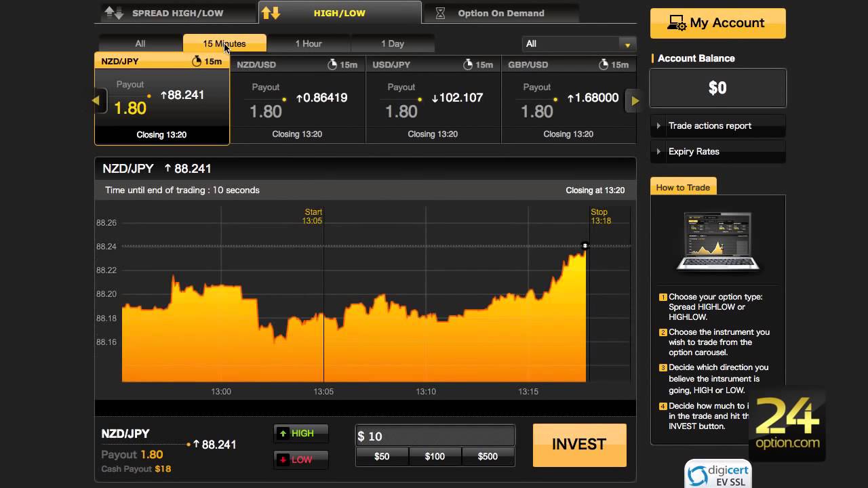
Task: Click the hourglass icon for Option On Demand
Action: click(x=441, y=13)
